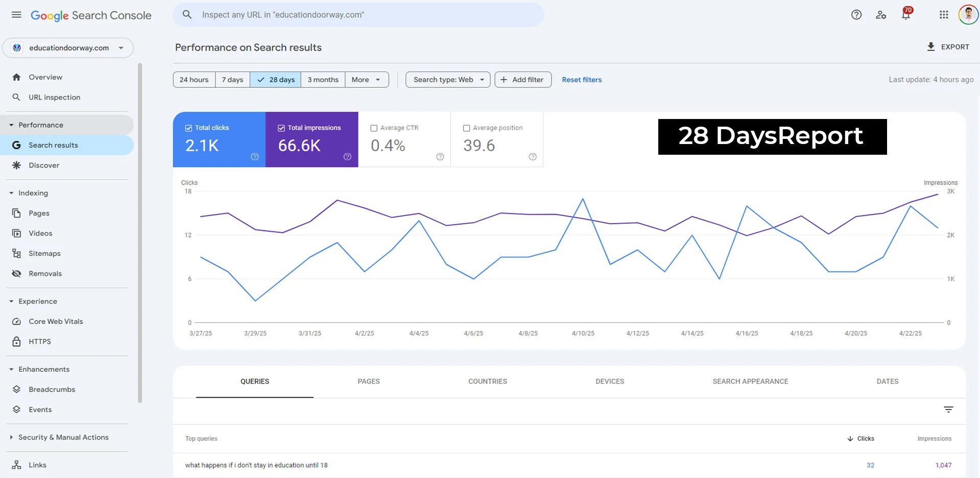Click the Videos icon in sidebar
This screenshot has width=980, height=478.
pyautogui.click(x=16, y=233)
